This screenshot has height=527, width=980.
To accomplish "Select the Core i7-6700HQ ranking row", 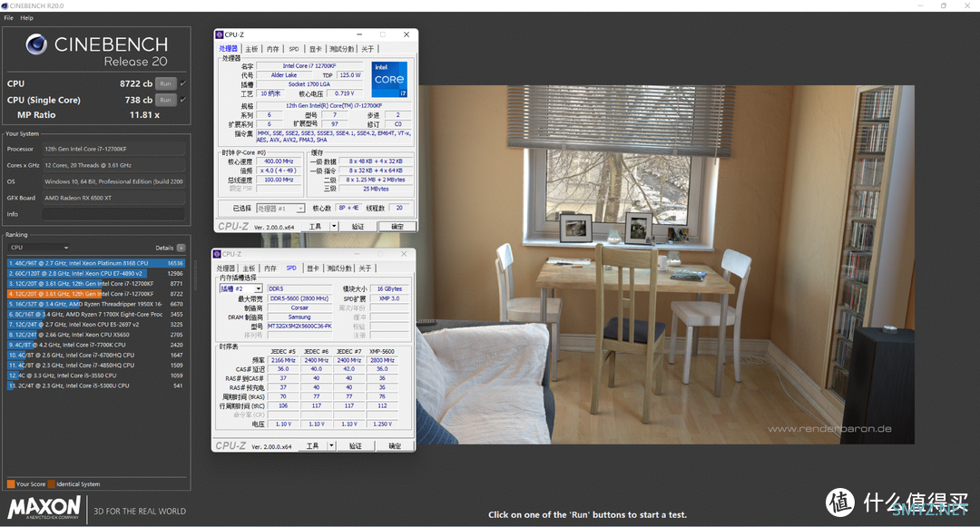I will [96, 356].
